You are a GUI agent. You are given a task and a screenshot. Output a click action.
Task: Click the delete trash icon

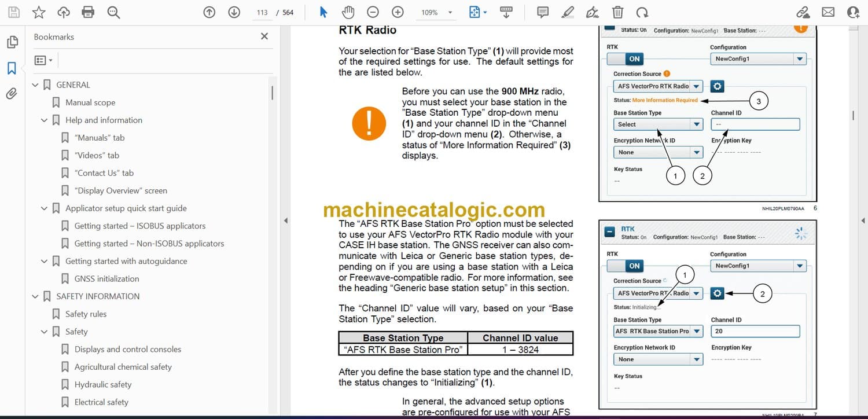click(617, 12)
